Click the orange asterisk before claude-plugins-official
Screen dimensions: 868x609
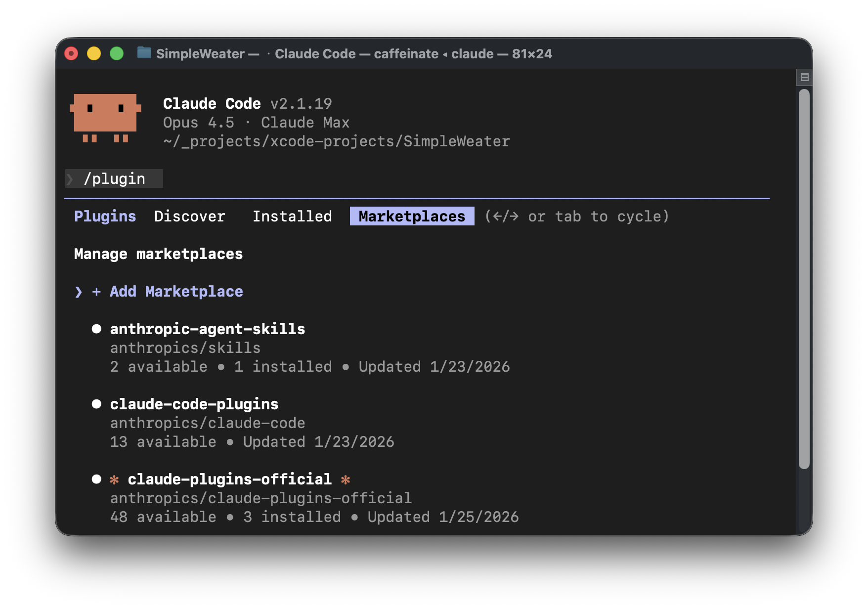(114, 479)
